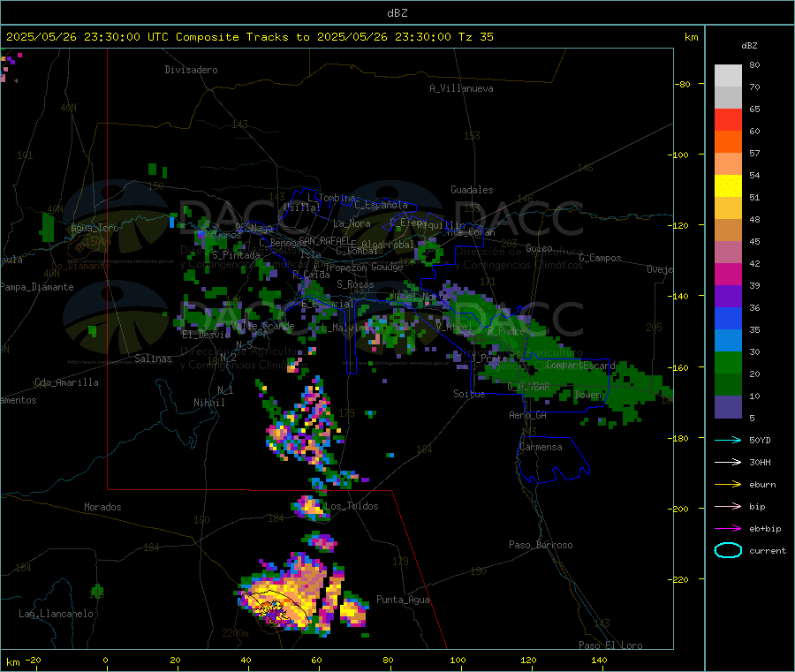This screenshot has width=795, height=672.
Task: Click the 'dBZ' title at top center
Action: pyautogui.click(x=397, y=12)
